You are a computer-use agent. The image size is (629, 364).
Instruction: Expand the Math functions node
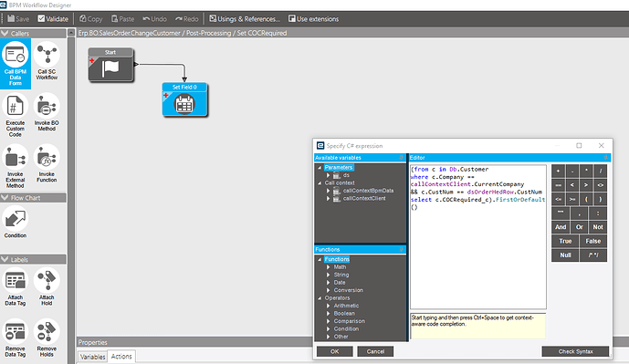pos(328,267)
